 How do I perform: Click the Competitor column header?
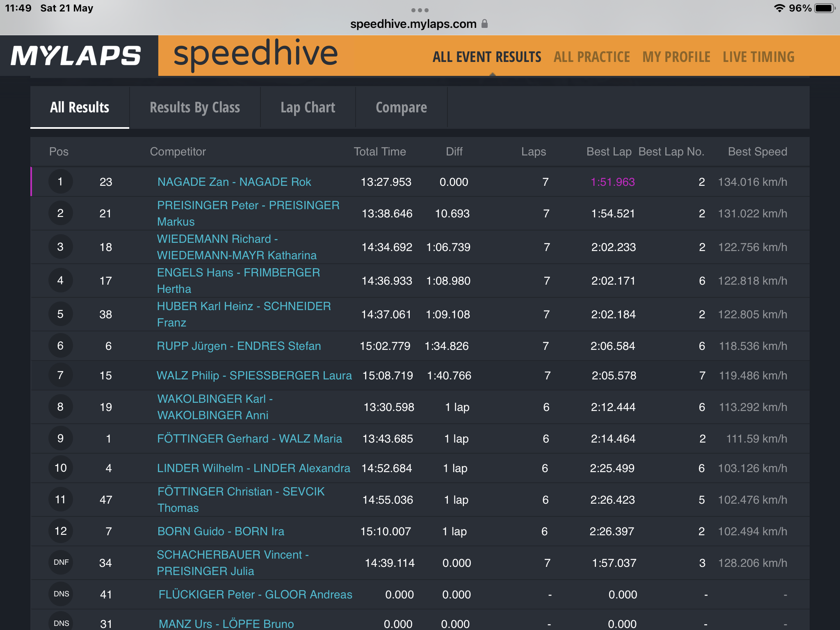coord(178,152)
